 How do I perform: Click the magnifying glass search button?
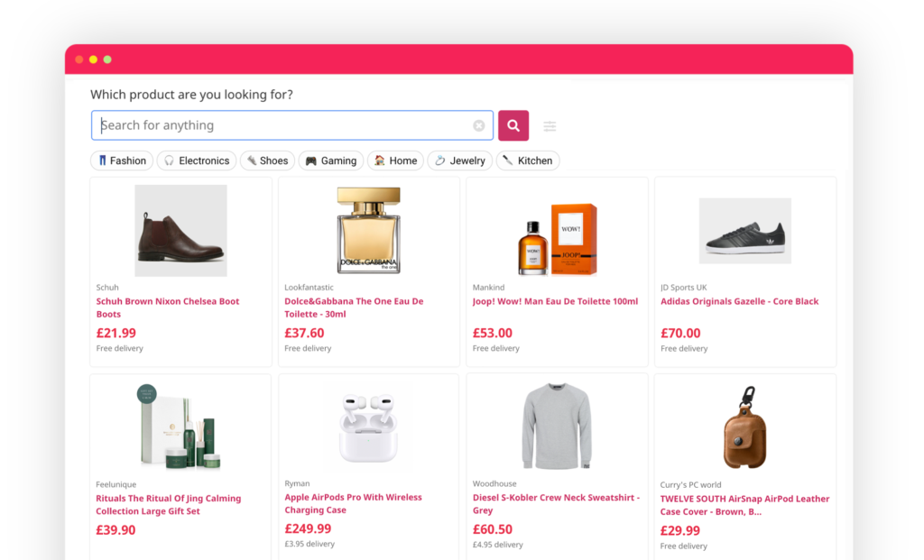[x=513, y=125]
